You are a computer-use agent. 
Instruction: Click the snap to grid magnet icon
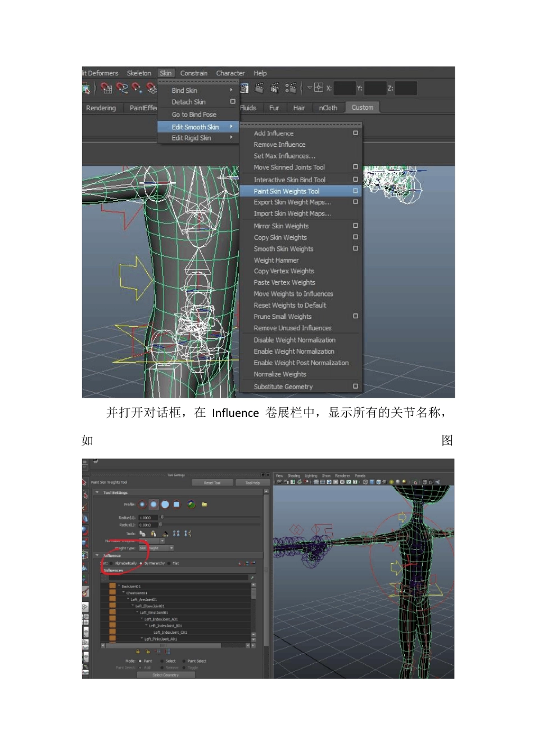107,88
